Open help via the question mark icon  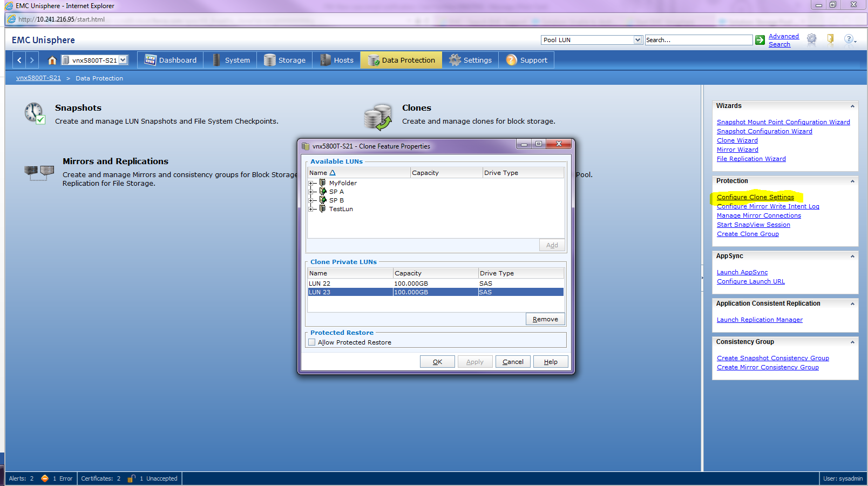click(849, 39)
